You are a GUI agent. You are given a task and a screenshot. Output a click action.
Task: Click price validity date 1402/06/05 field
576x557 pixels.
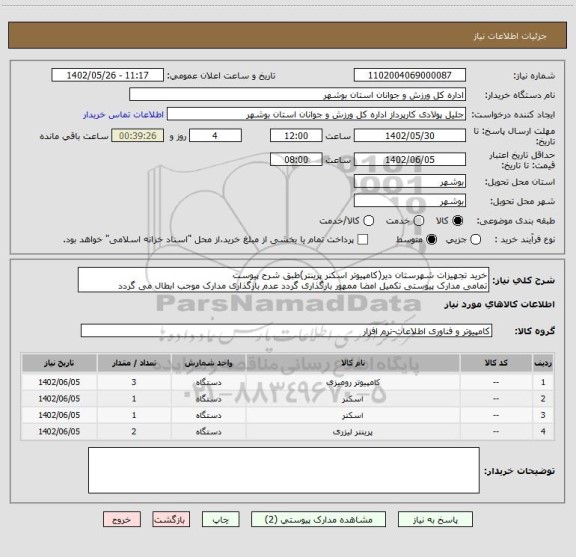410,159
